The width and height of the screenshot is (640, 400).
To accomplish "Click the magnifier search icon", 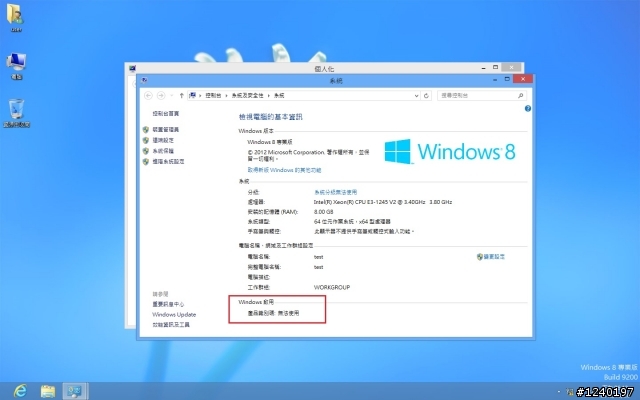I will [520, 96].
